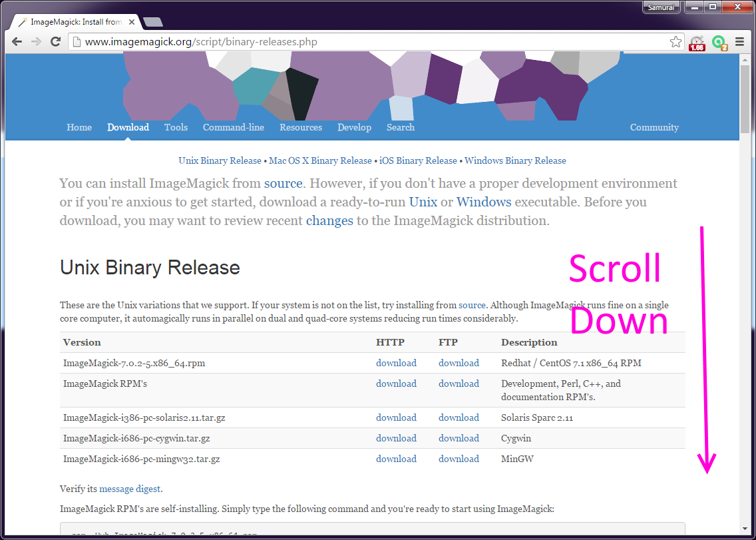756x540 pixels.
Task: Click the 'MinGW' description cell
Action: (x=517, y=459)
